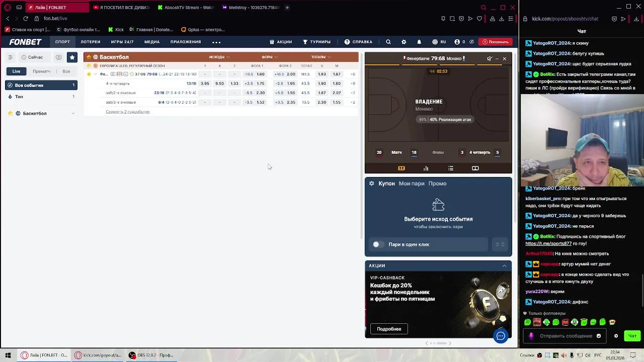Collapse the АКЦИИ panel chevron

pyautogui.click(x=504, y=266)
